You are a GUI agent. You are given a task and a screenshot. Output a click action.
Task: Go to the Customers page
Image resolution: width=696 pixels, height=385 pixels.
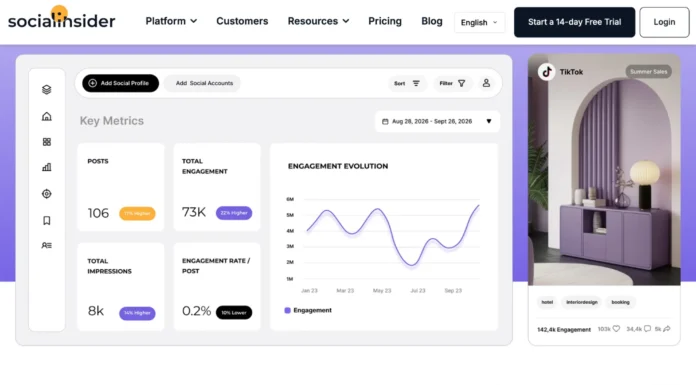click(242, 21)
